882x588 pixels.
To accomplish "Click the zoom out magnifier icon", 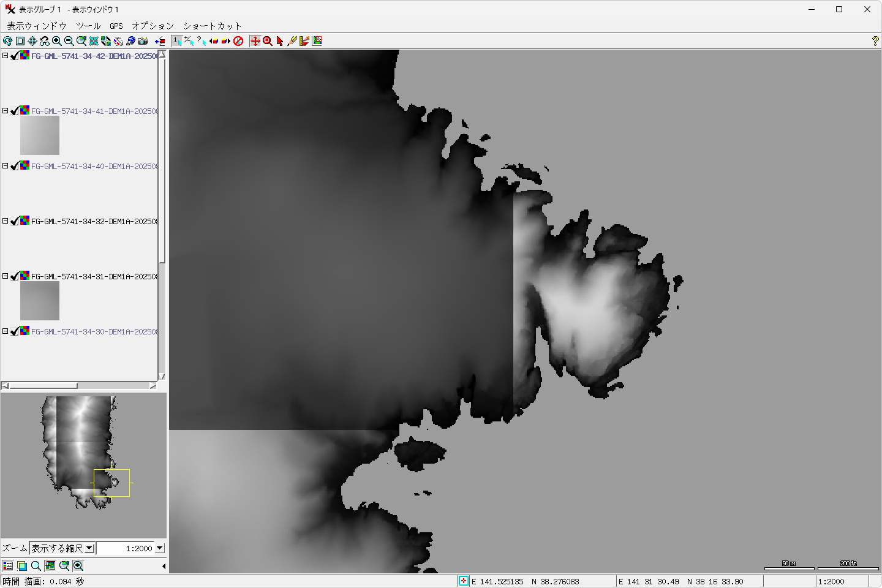I will coord(69,41).
